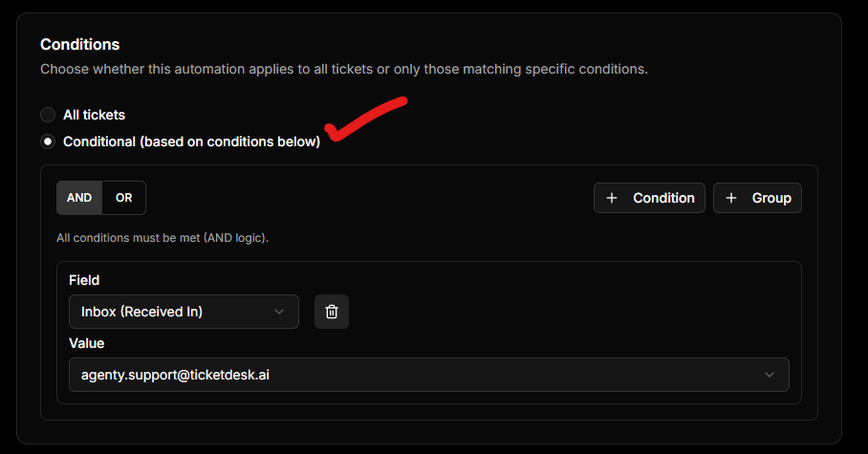Expand the Value dropdown chevron arrow
Image resolution: width=868 pixels, height=454 pixels.
770,375
